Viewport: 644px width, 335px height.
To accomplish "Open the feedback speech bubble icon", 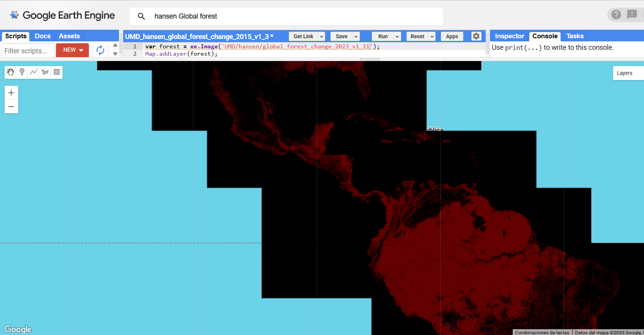I will (632, 15).
